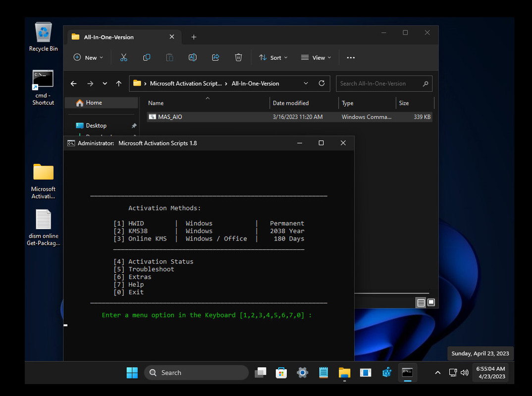Sort by the Name column header

click(x=208, y=103)
